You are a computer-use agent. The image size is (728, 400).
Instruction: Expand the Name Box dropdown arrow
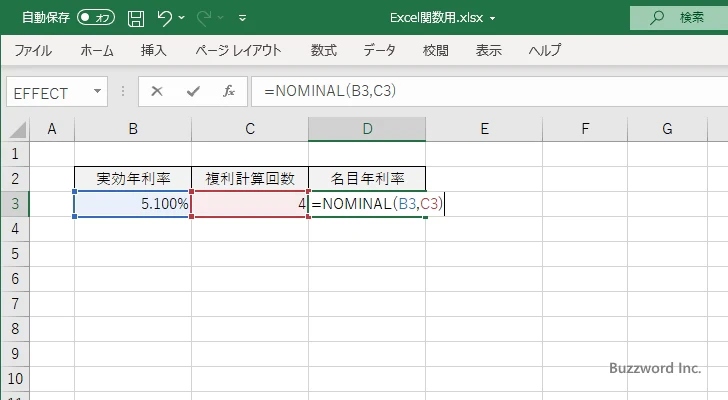coord(98,91)
